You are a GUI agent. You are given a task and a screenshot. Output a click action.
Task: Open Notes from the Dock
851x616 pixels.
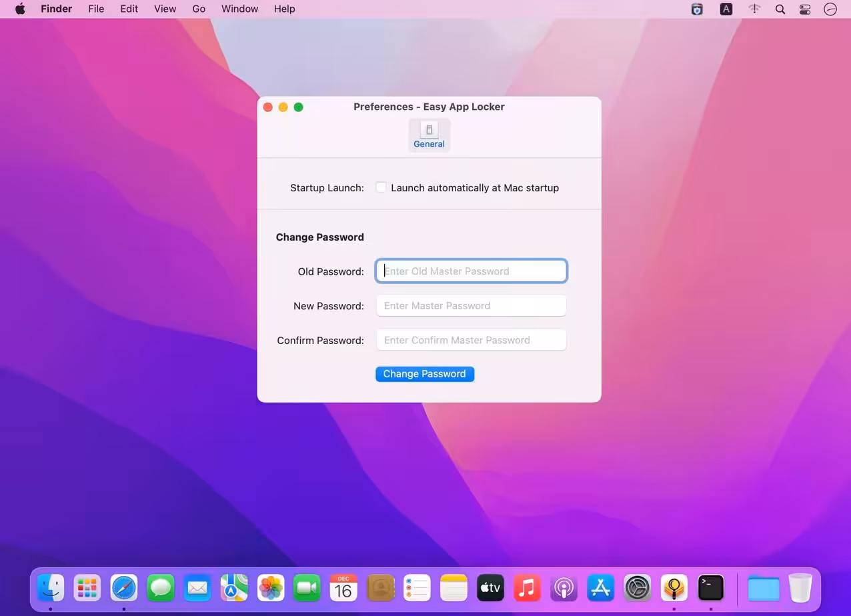click(454, 588)
